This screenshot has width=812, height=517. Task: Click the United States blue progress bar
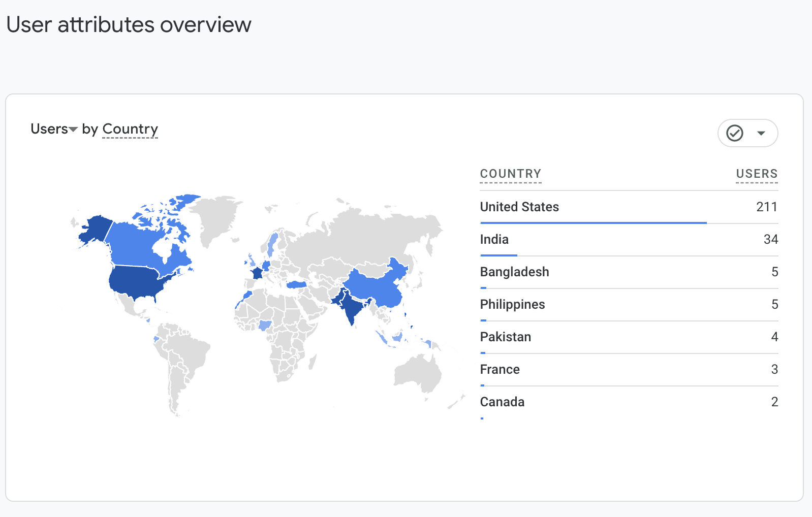593,222
